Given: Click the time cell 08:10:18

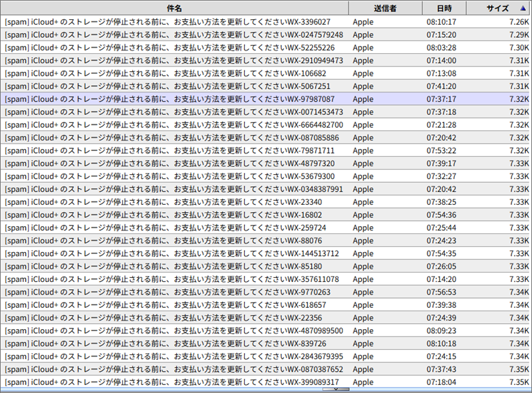Looking at the screenshot, I should pos(442,343).
